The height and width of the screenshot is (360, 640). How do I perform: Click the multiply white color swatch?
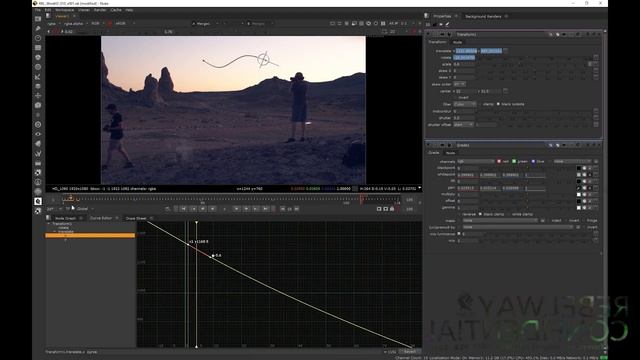[578, 195]
